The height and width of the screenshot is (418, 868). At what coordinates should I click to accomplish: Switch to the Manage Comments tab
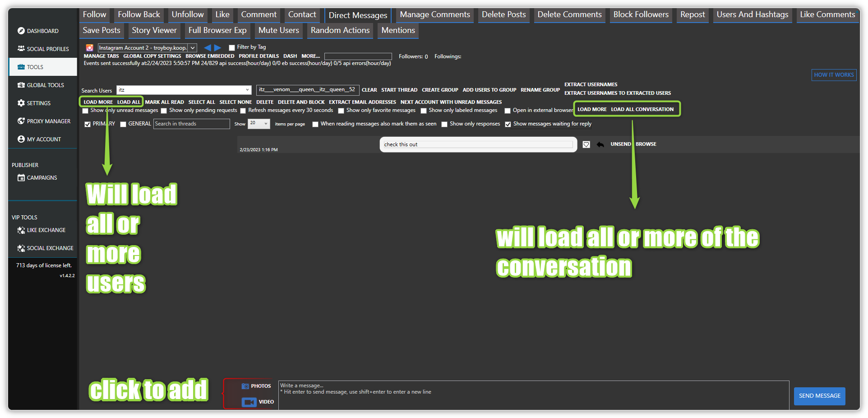(434, 14)
